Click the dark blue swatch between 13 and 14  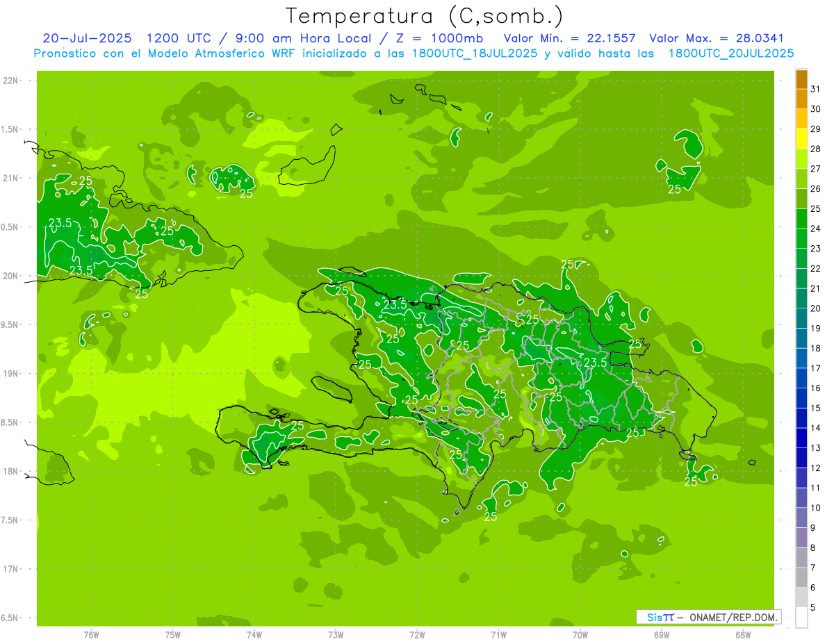pos(801,438)
